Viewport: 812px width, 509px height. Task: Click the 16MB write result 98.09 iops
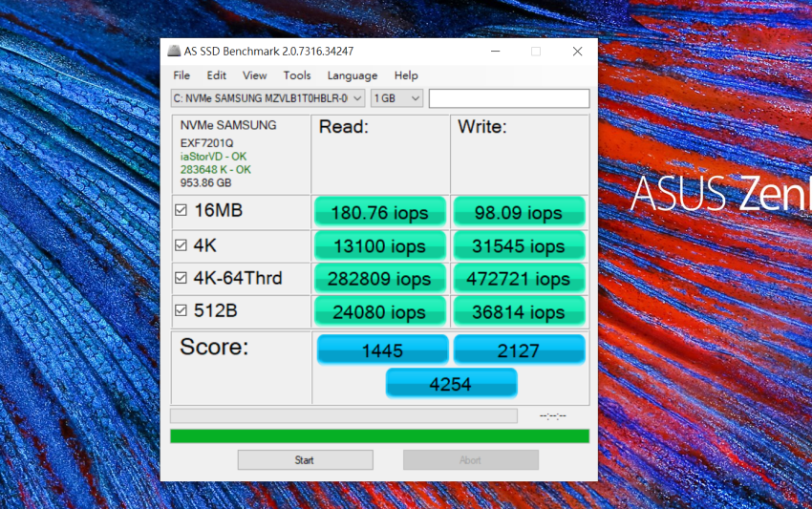pyautogui.click(x=519, y=212)
